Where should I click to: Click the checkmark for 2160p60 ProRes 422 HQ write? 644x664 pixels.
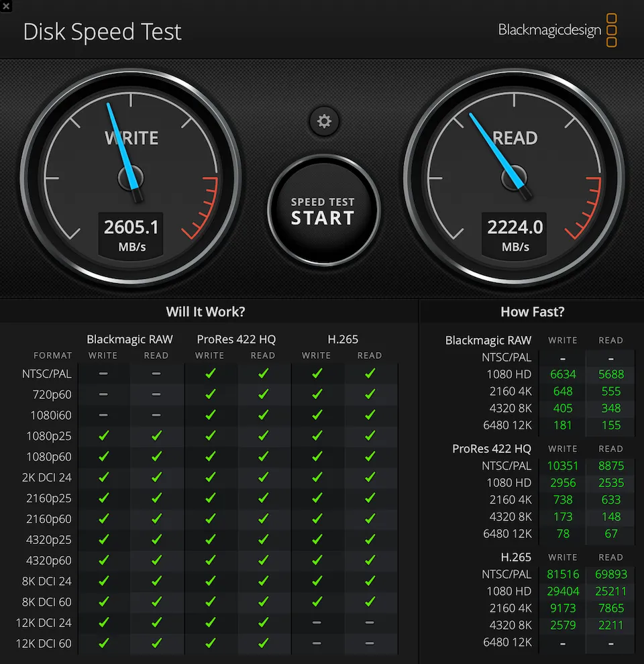[210, 518]
